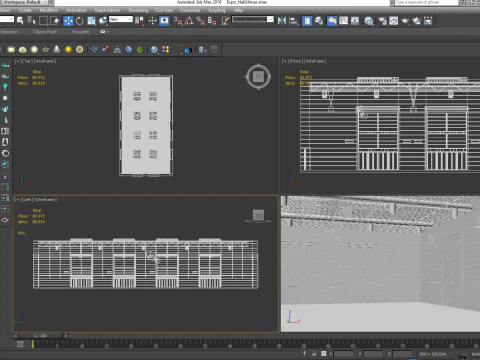
Task: Open Top viewport [+] menu
Action: click(16, 61)
